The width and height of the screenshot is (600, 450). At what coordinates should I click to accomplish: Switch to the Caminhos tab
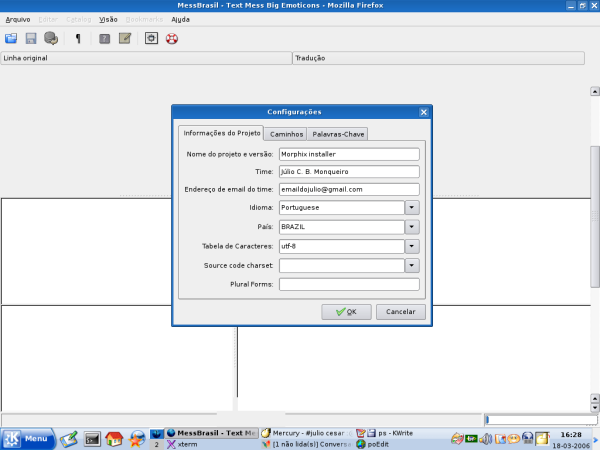286,134
